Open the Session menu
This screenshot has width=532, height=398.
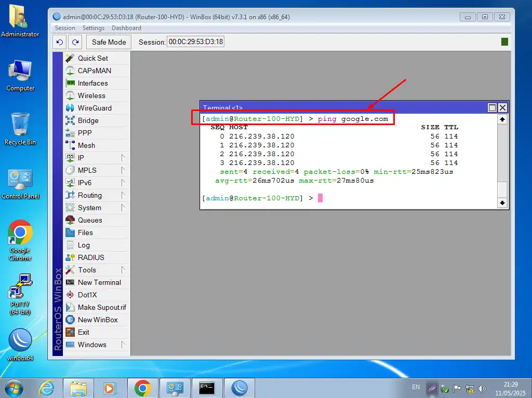[65, 28]
